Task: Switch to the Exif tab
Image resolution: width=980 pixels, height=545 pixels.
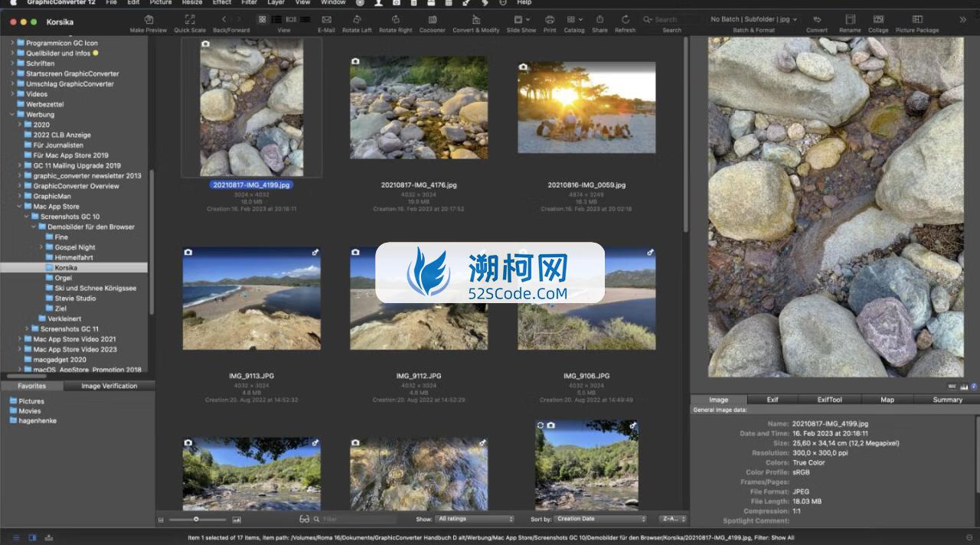Action: coord(773,400)
